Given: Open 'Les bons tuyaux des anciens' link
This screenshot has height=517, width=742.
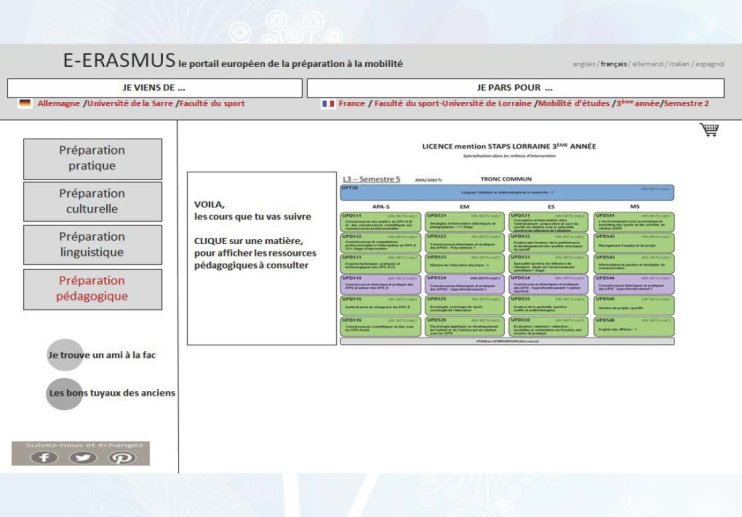Looking at the screenshot, I should click(112, 393).
